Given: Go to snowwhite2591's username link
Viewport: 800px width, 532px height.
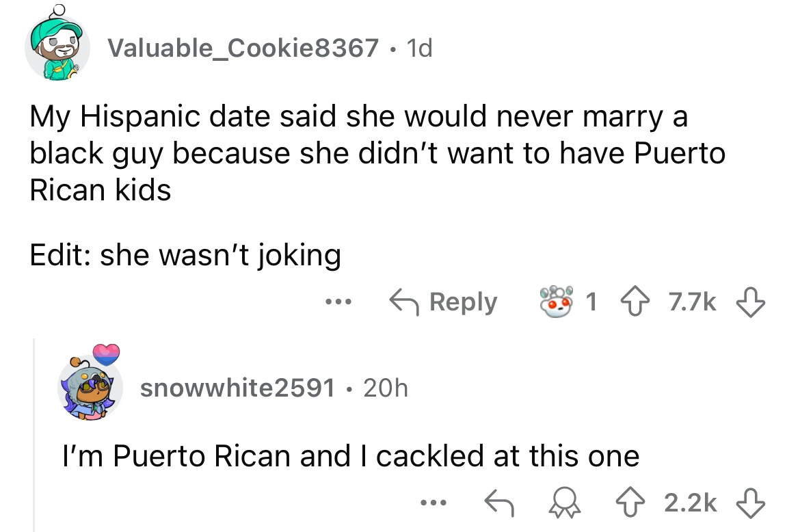Looking at the screenshot, I should point(237,388).
